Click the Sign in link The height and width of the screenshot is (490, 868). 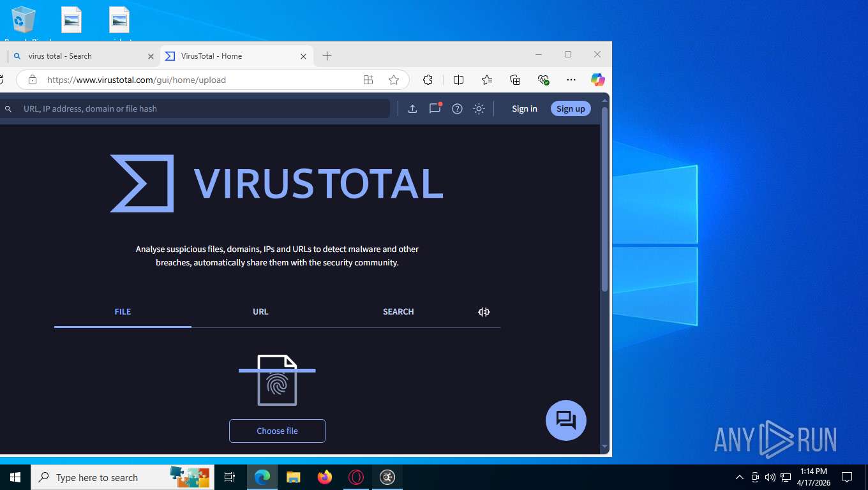point(525,108)
